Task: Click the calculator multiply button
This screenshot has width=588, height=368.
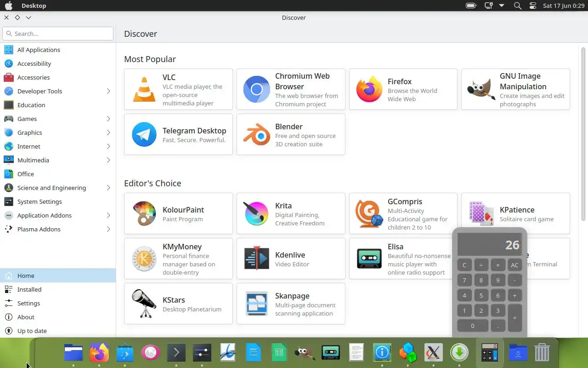Action: pyautogui.click(x=498, y=265)
